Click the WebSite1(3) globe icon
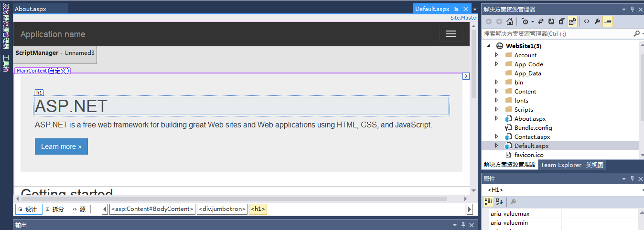The width and height of the screenshot is (644, 230). click(x=500, y=46)
